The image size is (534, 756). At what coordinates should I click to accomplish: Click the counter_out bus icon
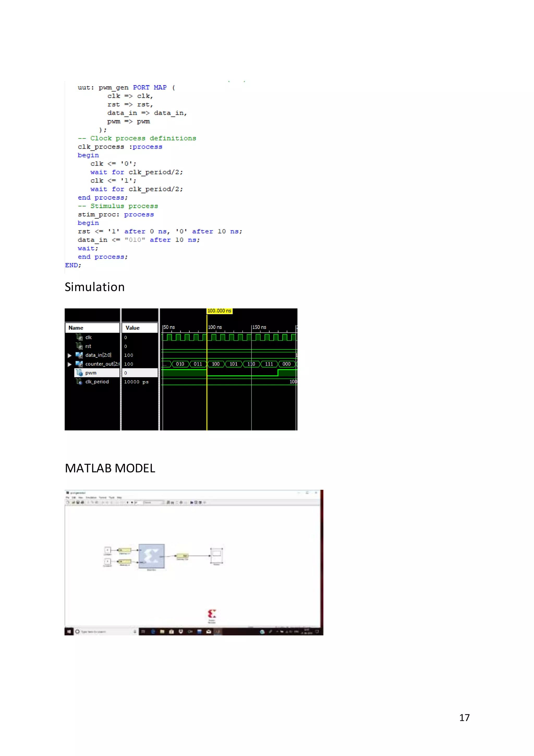[79, 364]
